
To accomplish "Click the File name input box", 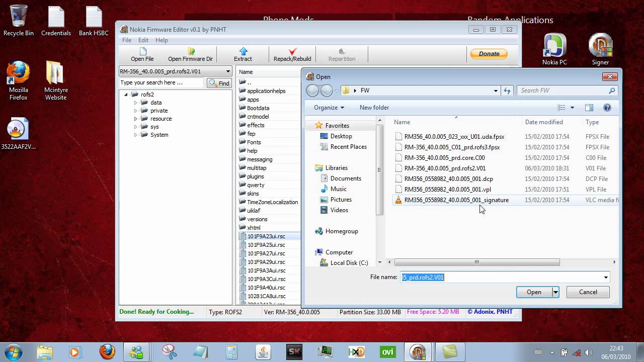I will click(x=505, y=277).
